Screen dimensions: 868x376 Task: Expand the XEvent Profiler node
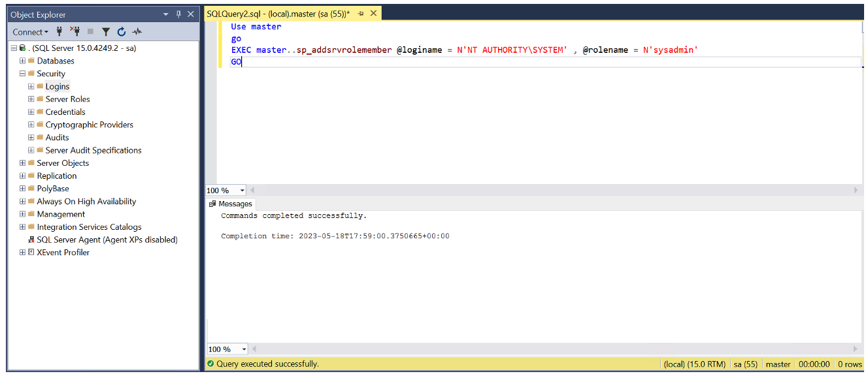(22, 253)
